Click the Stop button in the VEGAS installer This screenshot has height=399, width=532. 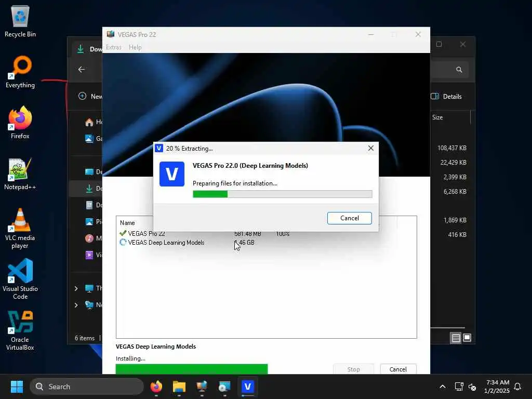tap(353, 369)
